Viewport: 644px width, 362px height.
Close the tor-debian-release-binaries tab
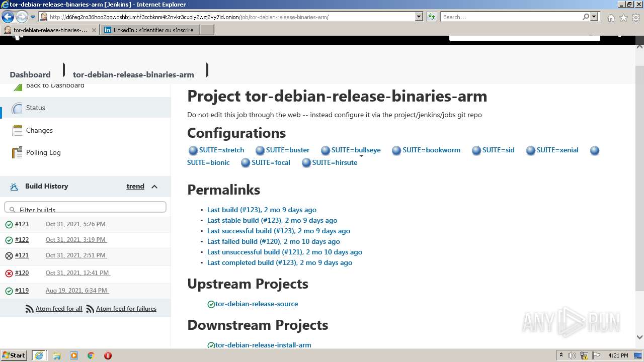click(x=94, y=30)
